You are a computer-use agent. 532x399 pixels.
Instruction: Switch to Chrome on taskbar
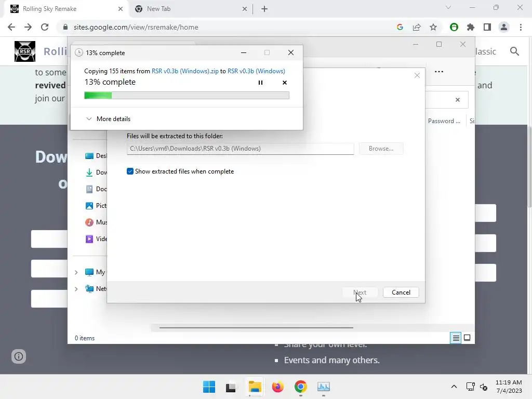[x=301, y=387]
